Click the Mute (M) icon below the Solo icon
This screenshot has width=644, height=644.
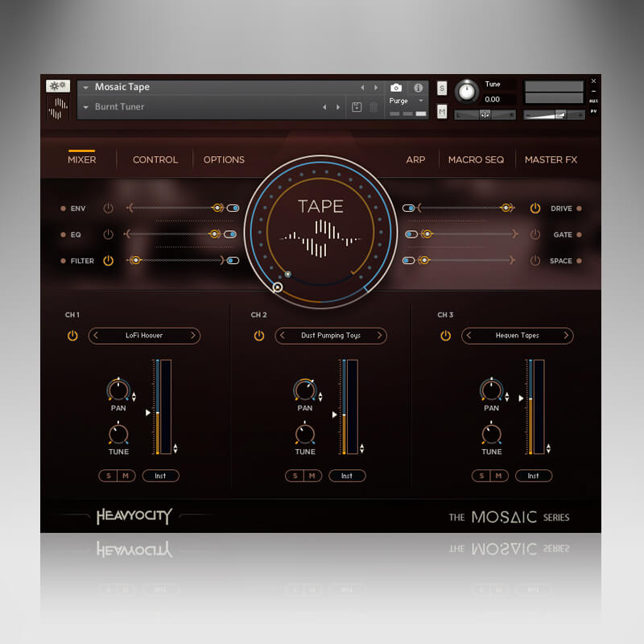(x=441, y=112)
